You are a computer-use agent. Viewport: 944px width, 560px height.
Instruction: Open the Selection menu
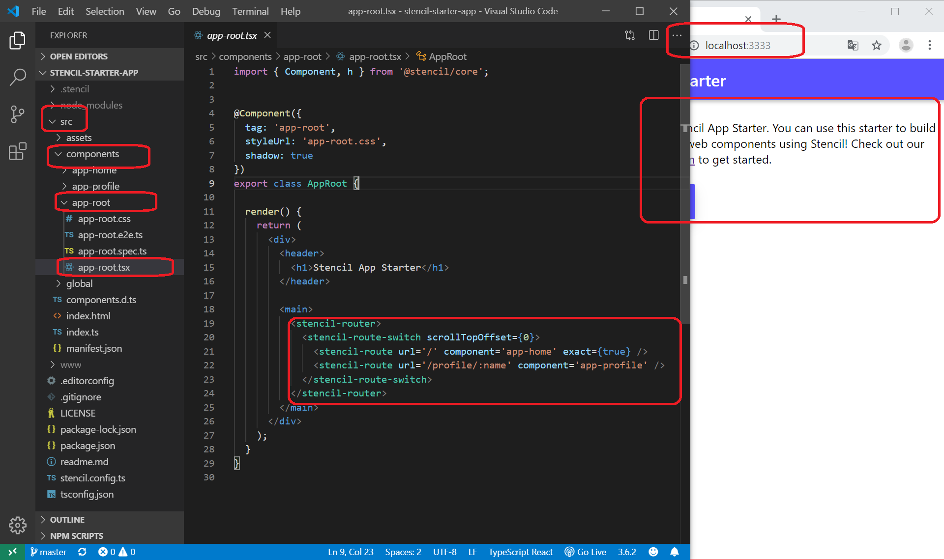tap(105, 11)
